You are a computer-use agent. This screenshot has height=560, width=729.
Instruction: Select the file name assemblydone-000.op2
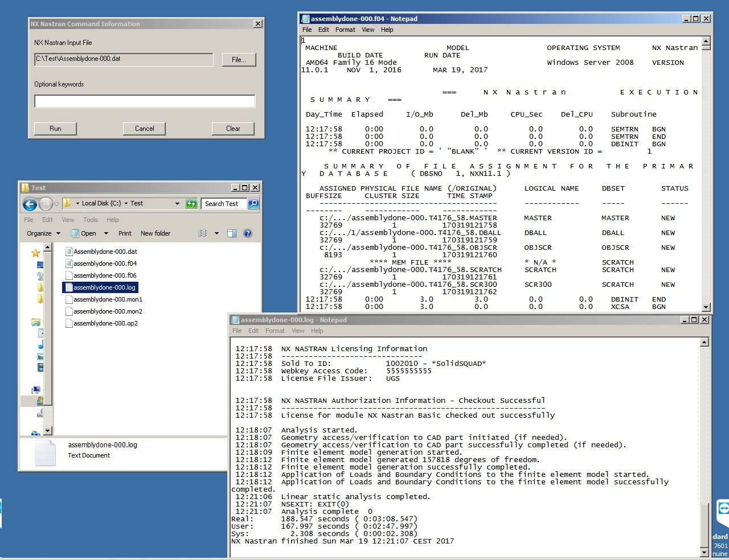pyautogui.click(x=105, y=323)
